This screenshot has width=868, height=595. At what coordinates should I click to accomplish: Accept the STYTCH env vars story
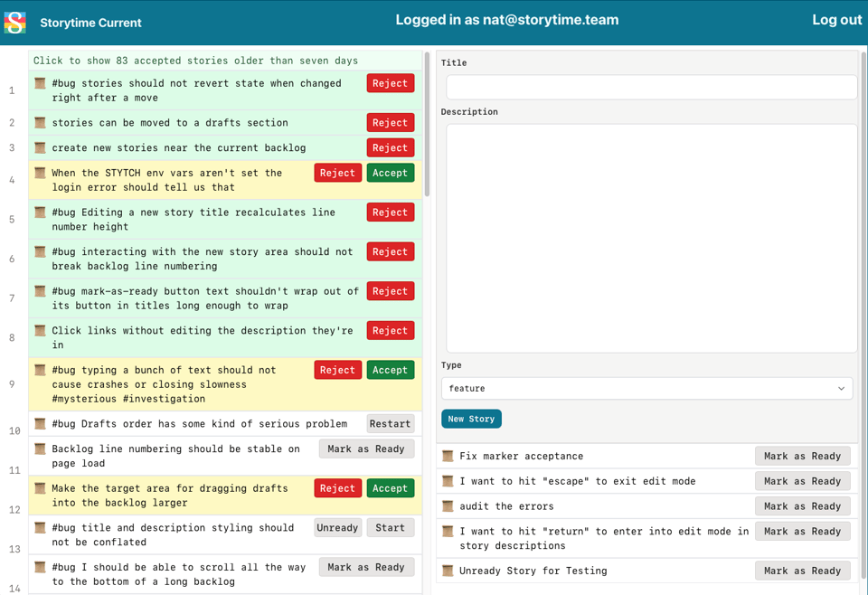(x=390, y=173)
